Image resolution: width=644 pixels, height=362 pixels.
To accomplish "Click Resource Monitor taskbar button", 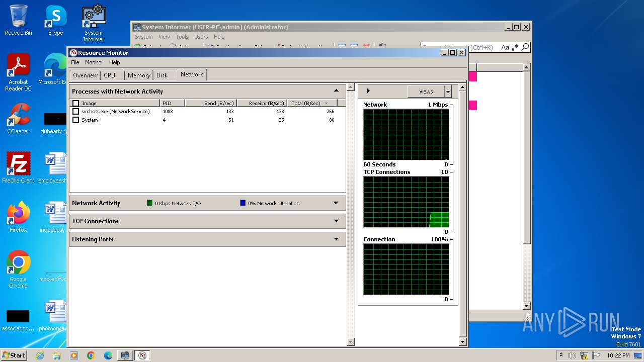I will point(142,355).
